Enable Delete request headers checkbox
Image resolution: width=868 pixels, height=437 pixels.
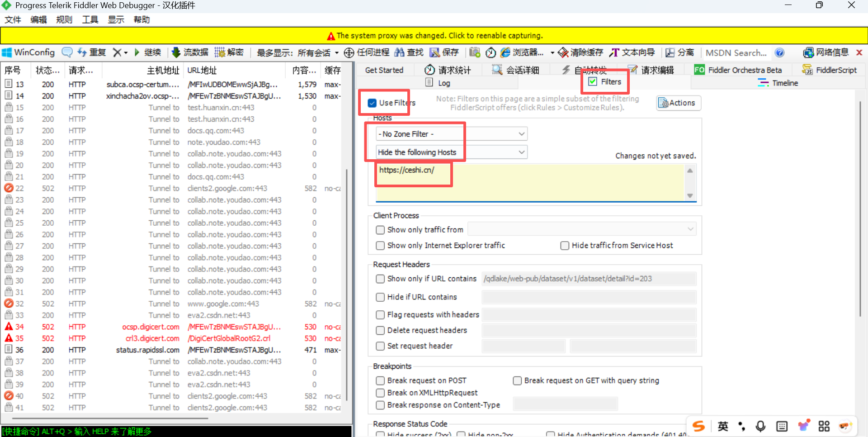(380, 331)
